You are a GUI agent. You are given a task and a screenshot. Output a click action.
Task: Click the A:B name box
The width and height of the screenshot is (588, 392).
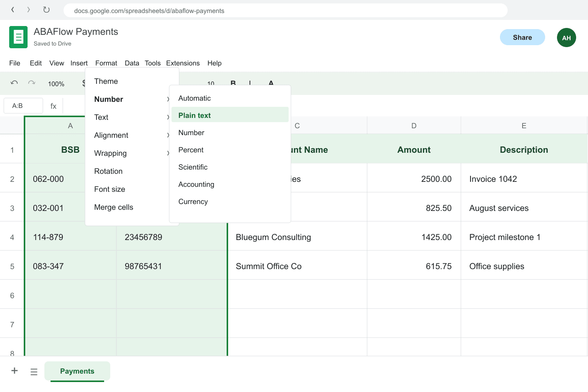(23, 106)
